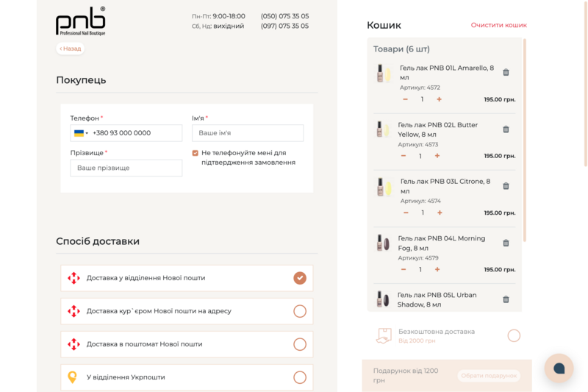Choose Ukrposhta branch delivery option
This screenshot has width=588, height=392.
click(299, 377)
